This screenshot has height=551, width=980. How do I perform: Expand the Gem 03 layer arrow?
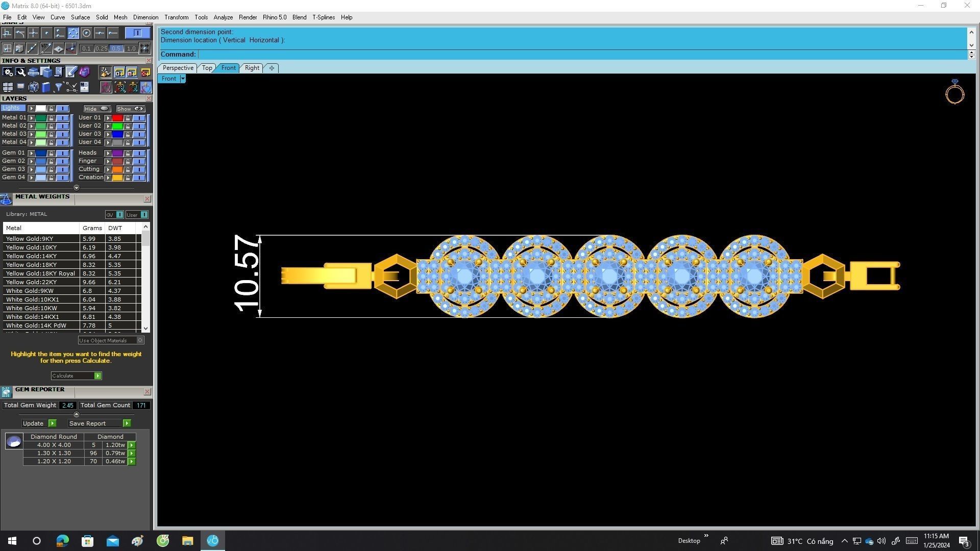(x=32, y=169)
